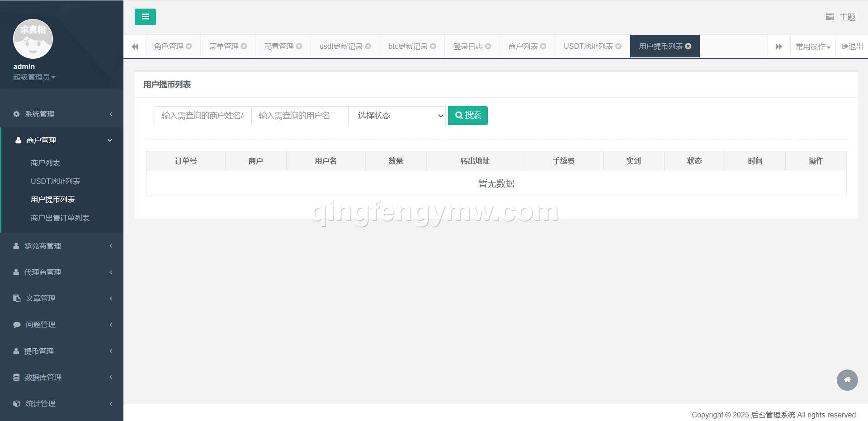This screenshot has height=421, width=868.
Task: Click the 商户管理 user icon
Action: pos(18,140)
